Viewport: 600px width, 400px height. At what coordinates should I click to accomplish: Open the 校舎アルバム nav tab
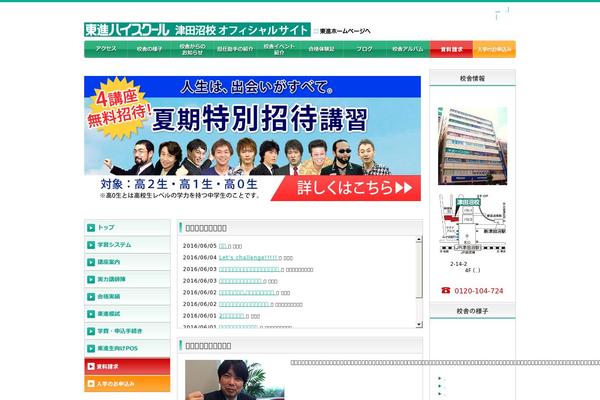[408, 49]
